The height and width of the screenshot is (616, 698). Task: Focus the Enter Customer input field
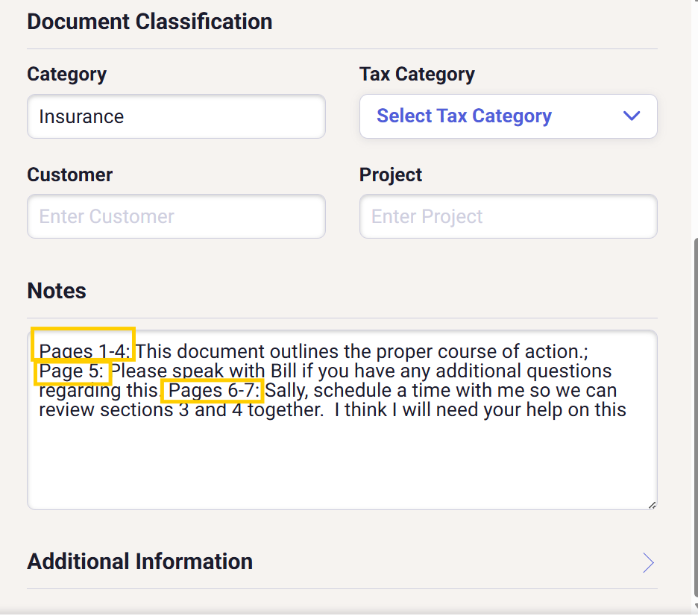point(176,217)
